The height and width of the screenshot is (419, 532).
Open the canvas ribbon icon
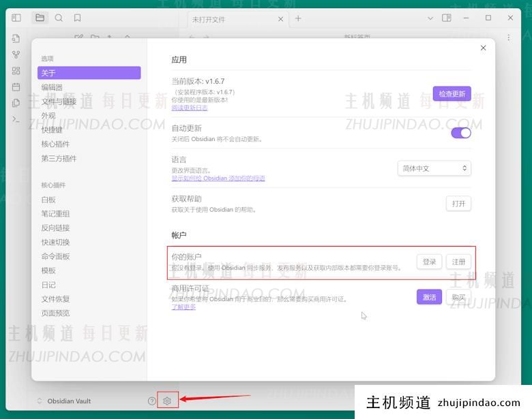click(x=16, y=70)
